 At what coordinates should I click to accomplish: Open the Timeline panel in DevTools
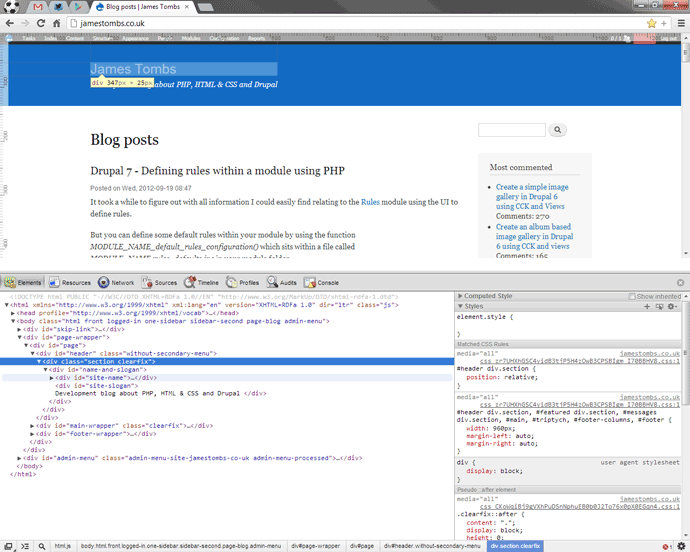point(201,283)
